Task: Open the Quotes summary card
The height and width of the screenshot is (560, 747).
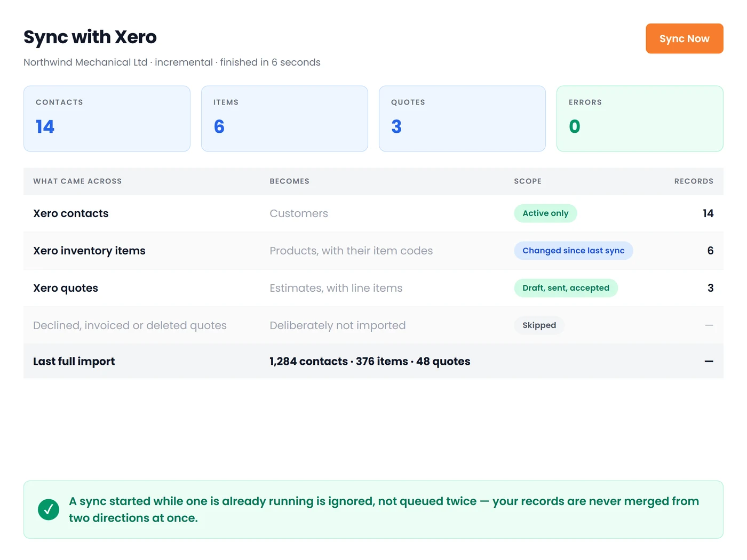Action: click(462, 118)
